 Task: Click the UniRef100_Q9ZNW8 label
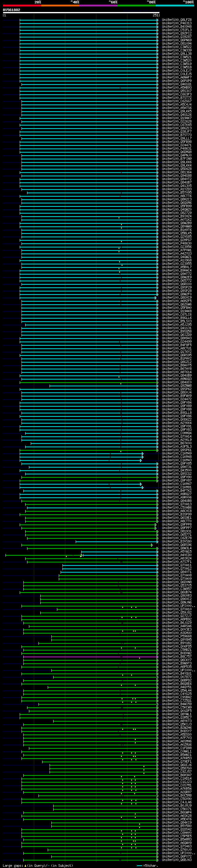(x=177, y=386)
